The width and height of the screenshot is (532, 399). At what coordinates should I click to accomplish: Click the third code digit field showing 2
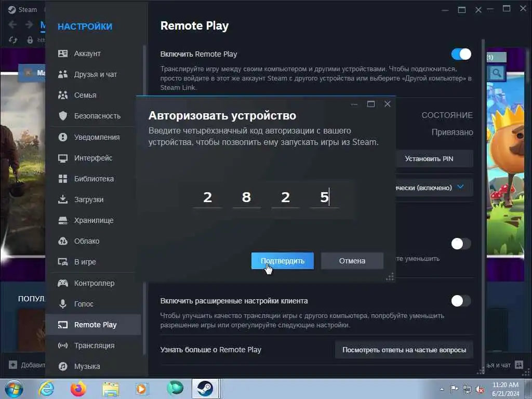point(286,197)
